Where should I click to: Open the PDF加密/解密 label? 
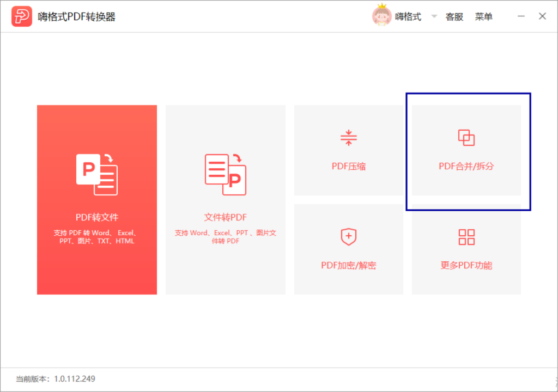click(x=349, y=265)
